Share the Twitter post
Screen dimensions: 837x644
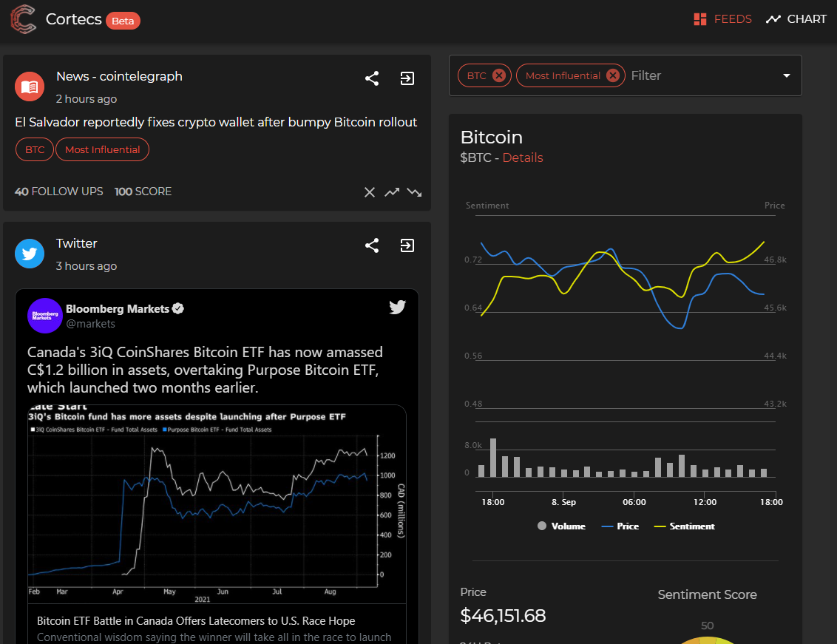click(x=372, y=245)
